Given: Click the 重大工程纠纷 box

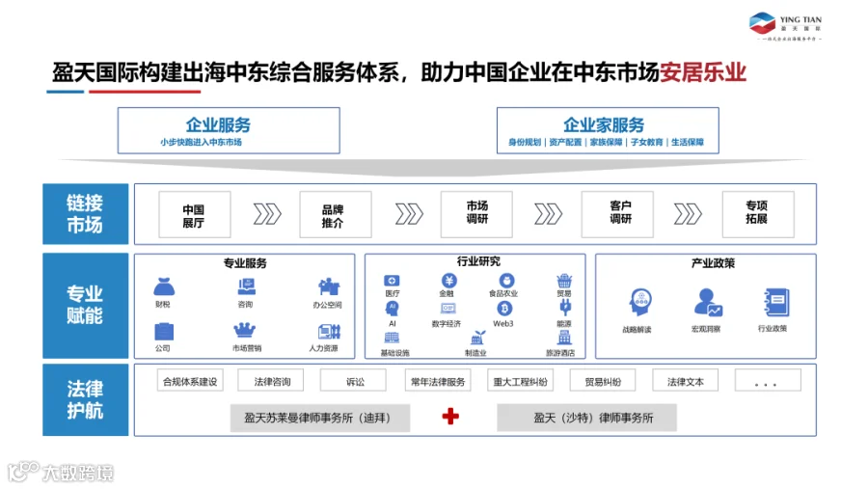Looking at the screenshot, I should pos(521,380).
